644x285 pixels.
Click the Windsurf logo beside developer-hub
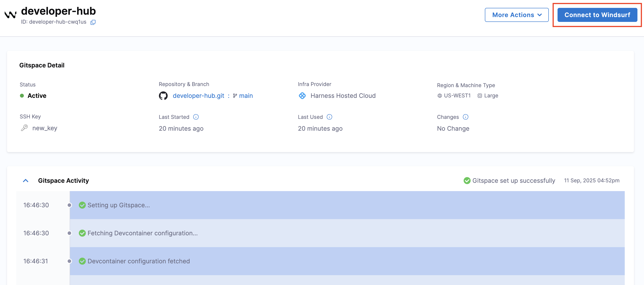[x=11, y=14]
